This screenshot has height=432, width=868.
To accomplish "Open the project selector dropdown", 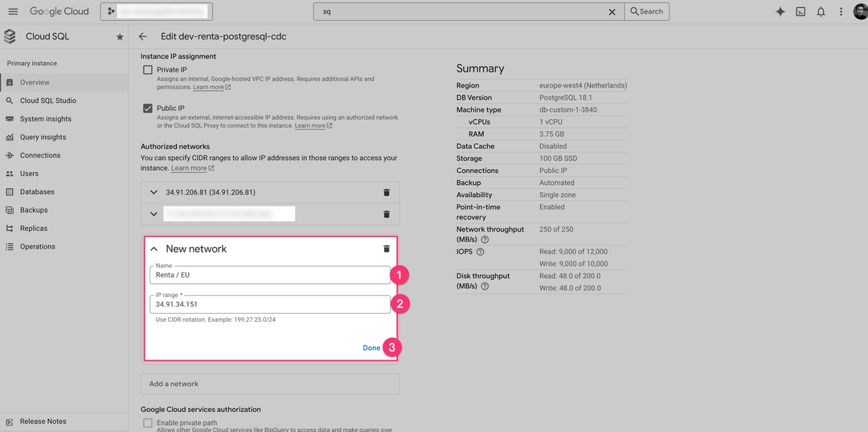I will pos(157,11).
